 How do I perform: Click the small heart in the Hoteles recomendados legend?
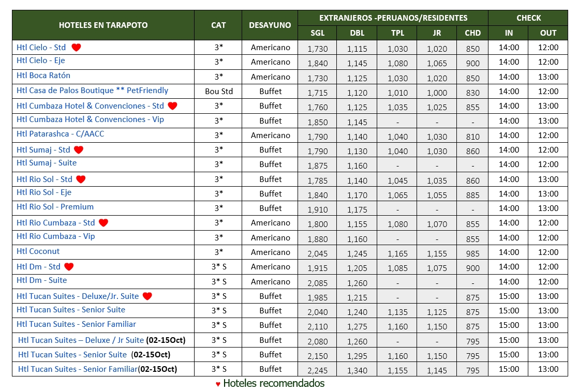218,384
